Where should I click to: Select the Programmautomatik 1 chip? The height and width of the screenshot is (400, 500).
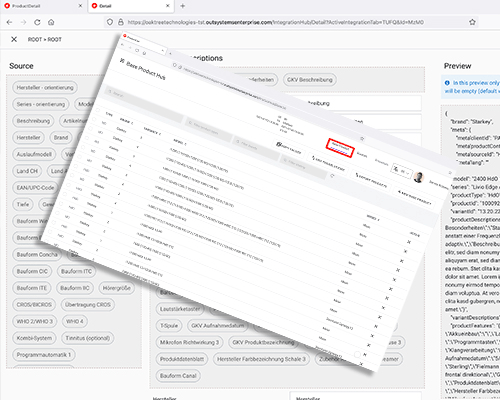44,355
